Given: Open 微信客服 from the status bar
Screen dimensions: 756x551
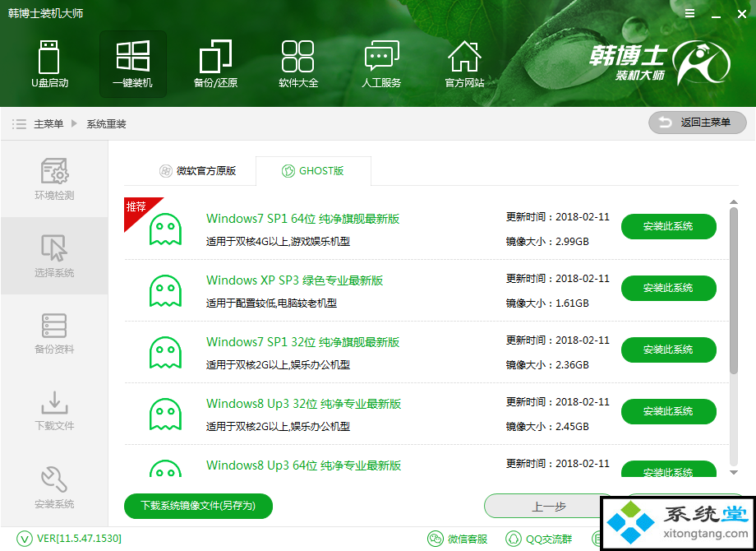Looking at the screenshot, I should tap(457, 539).
